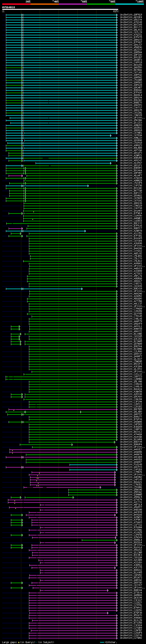This screenshot has width=146, height=644.
Task: Click the UniRef100_A0M6K1 label
Action: pyautogui.click(x=131, y=263)
